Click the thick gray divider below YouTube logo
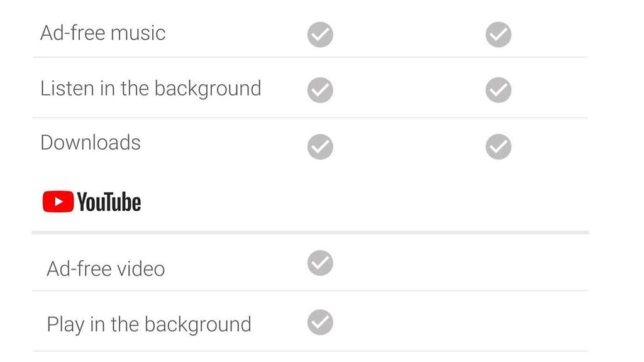 click(x=309, y=233)
